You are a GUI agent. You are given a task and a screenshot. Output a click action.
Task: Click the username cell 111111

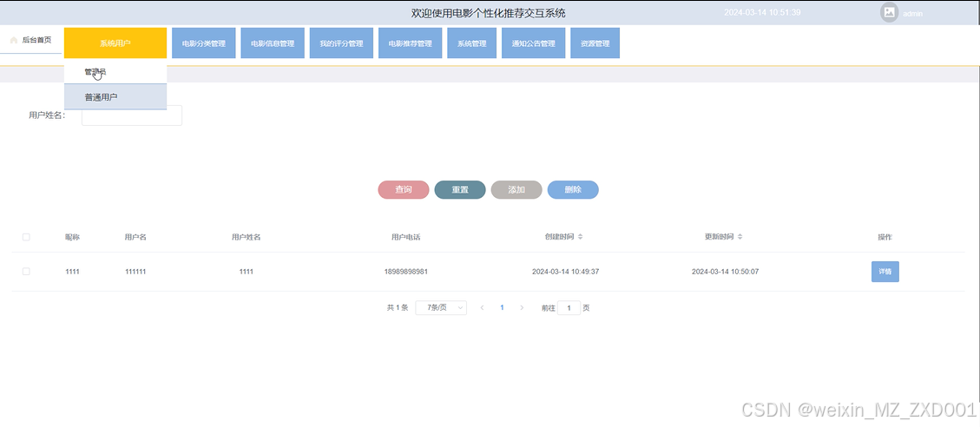(135, 272)
